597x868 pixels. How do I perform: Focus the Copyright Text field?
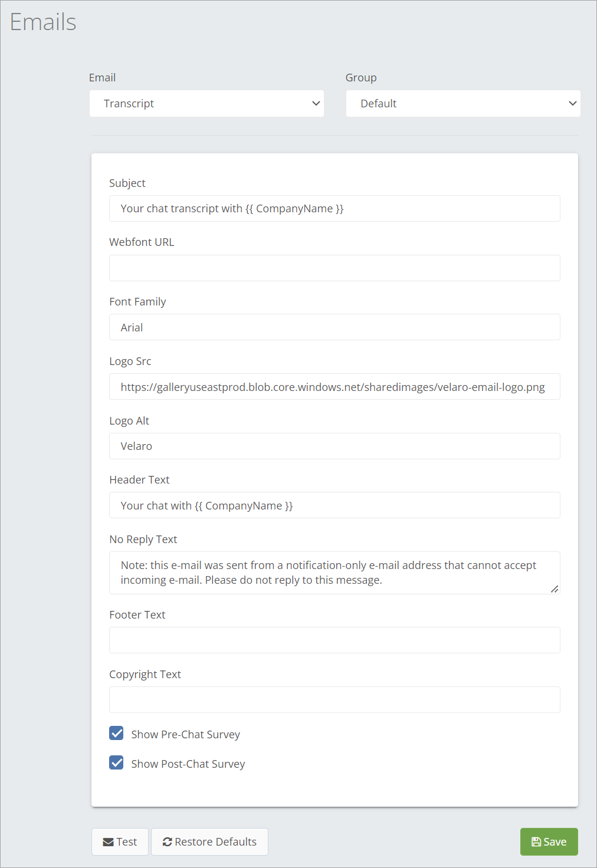click(x=334, y=700)
